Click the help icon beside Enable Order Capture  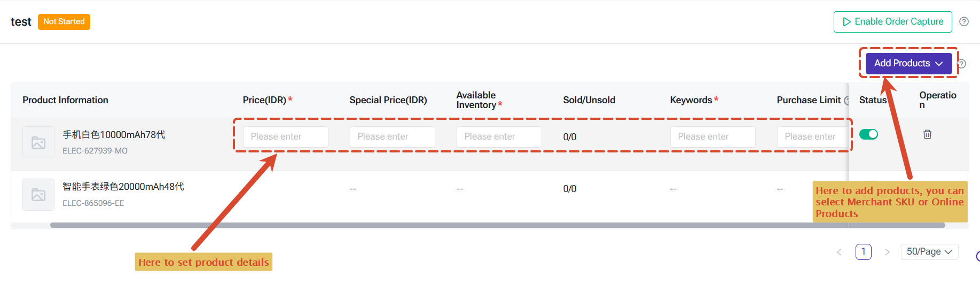coord(964,22)
